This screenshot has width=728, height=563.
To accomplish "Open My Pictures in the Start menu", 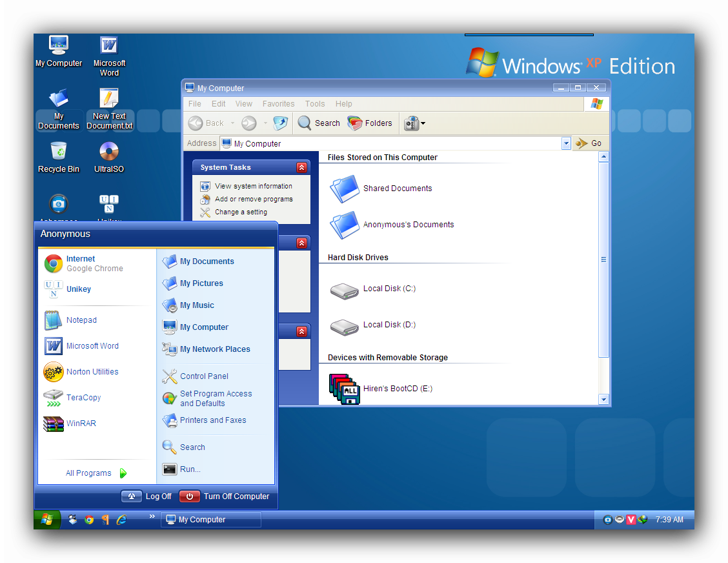I will click(193, 283).
